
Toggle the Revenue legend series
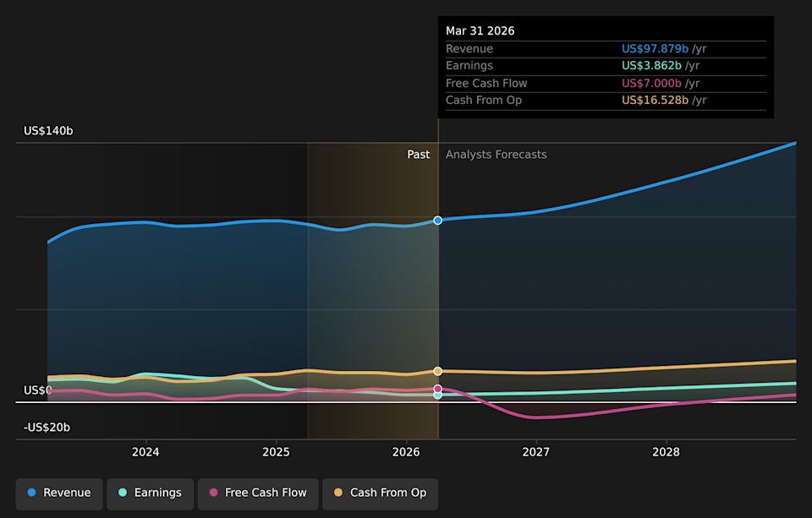[x=59, y=493]
